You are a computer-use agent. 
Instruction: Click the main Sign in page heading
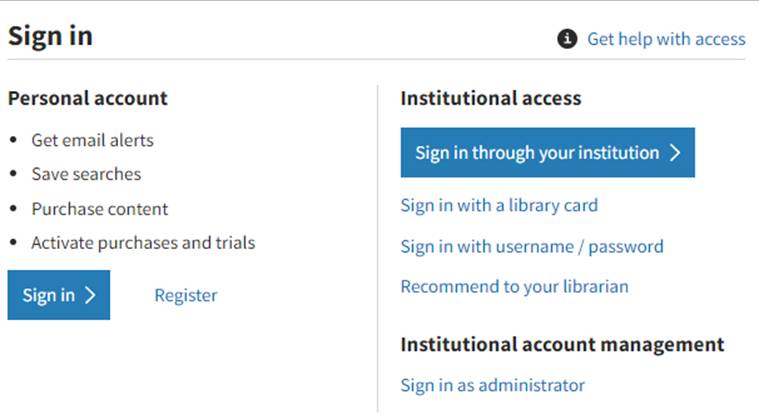50,36
